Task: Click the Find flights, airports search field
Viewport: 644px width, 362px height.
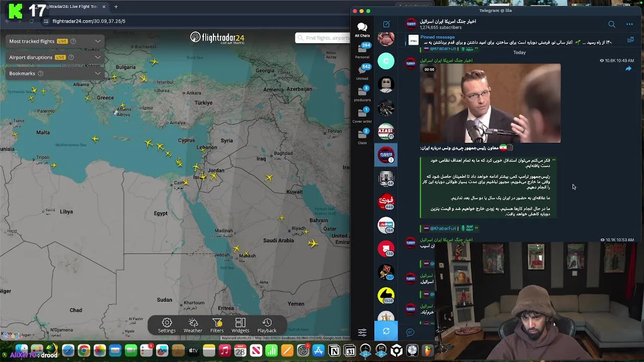Action: coord(323,38)
